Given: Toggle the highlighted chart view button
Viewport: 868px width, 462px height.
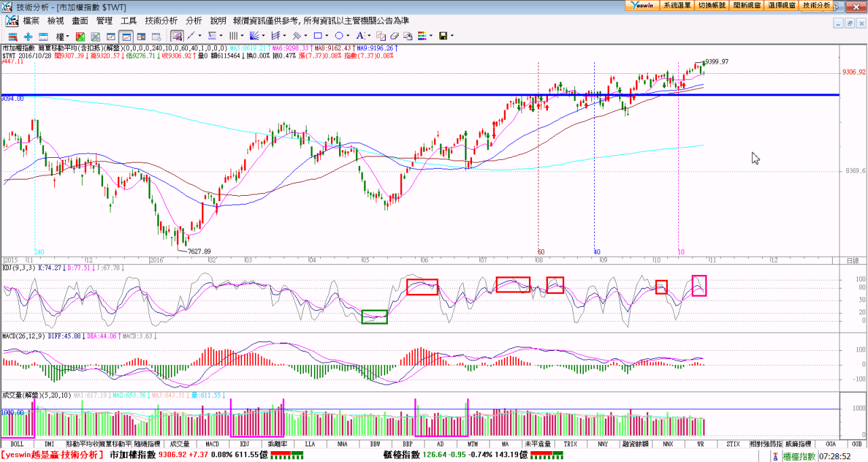Looking at the screenshot, I should [x=125, y=36].
